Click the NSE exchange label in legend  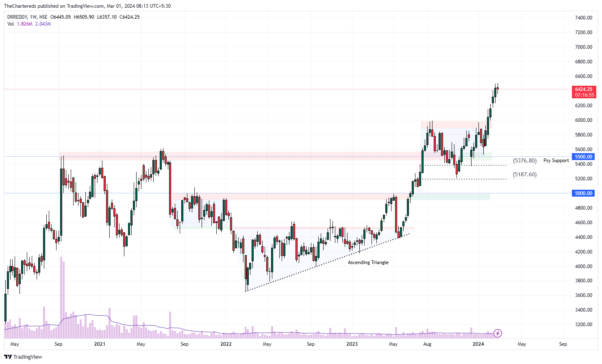(x=43, y=17)
